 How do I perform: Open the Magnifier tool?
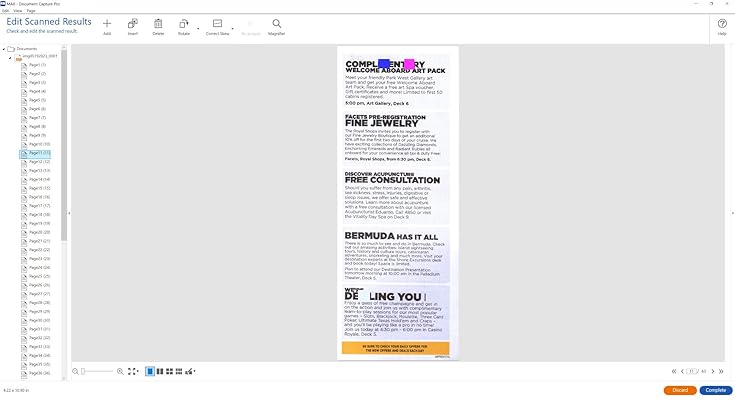pyautogui.click(x=277, y=23)
